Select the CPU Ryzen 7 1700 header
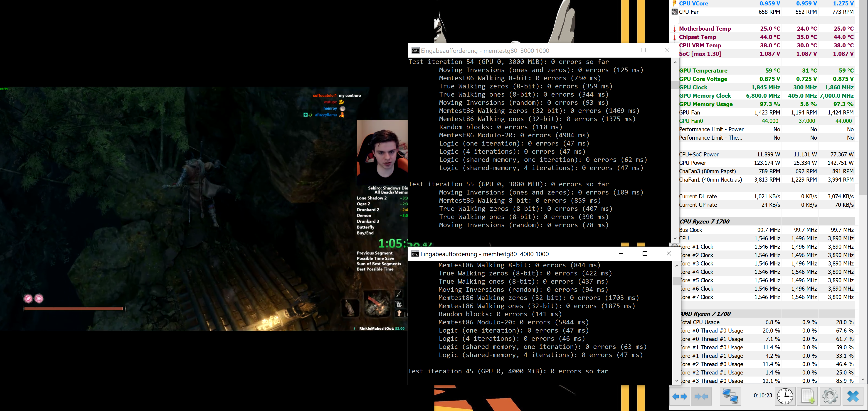 pyautogui.click(x=704, y=221)
